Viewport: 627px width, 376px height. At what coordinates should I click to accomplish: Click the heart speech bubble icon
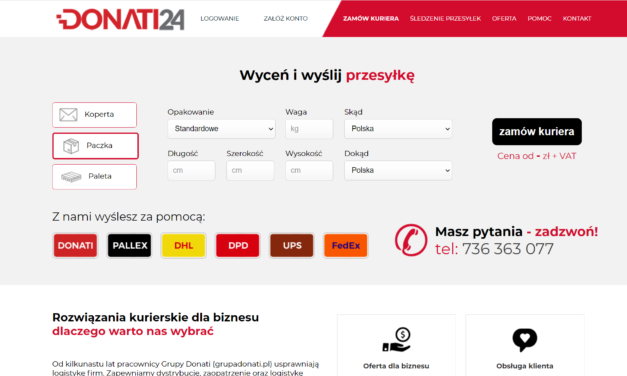(525, 340)
